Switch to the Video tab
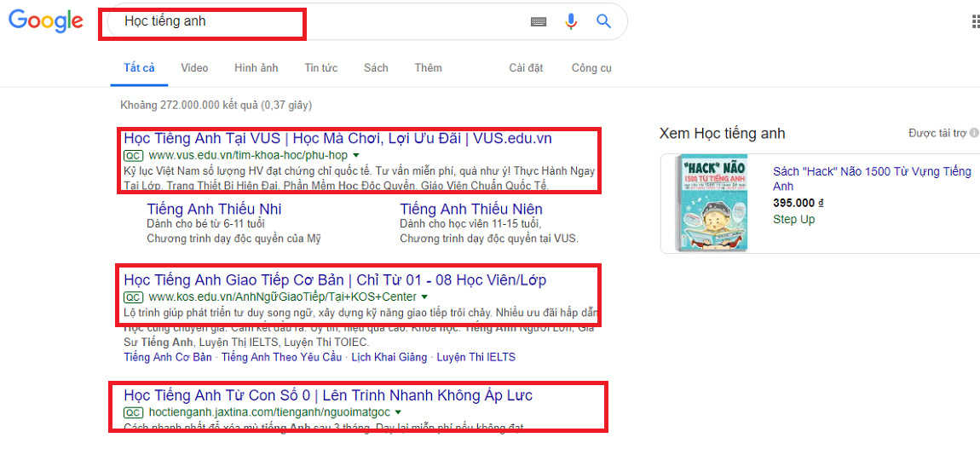This screenshot has height=449, width=980. tap(194, 68)
